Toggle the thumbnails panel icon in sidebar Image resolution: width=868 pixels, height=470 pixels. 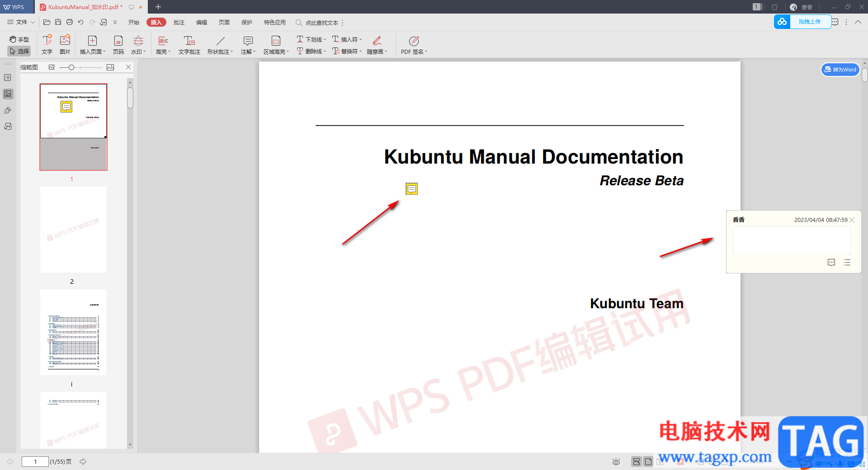point(8,94)
